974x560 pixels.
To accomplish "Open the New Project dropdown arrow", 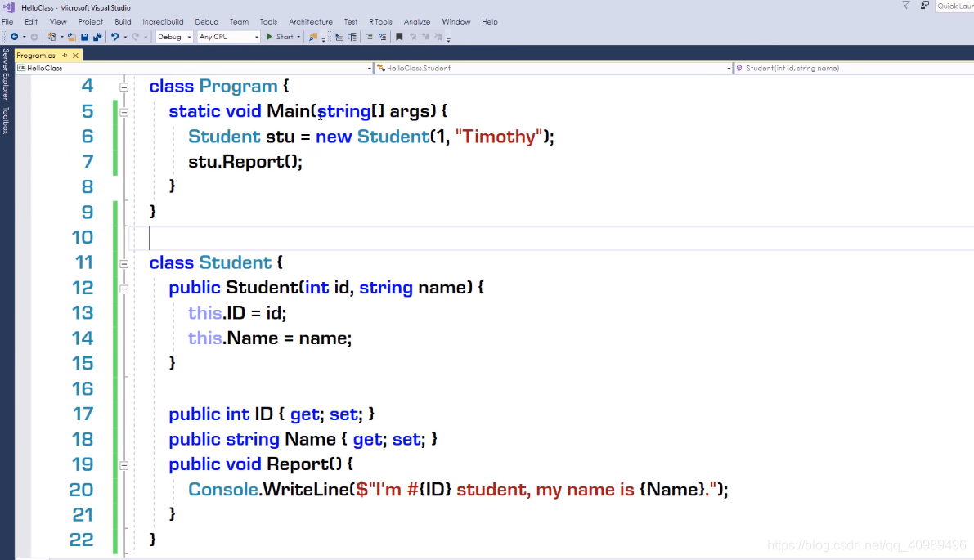I will pyautogui.click(x=61, y=37).
